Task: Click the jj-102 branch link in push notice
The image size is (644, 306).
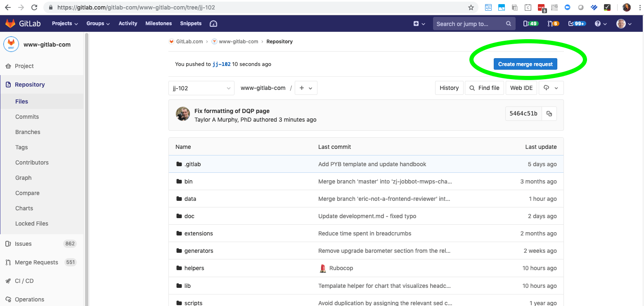Action: pyautogui.click(x=222, y=64)
